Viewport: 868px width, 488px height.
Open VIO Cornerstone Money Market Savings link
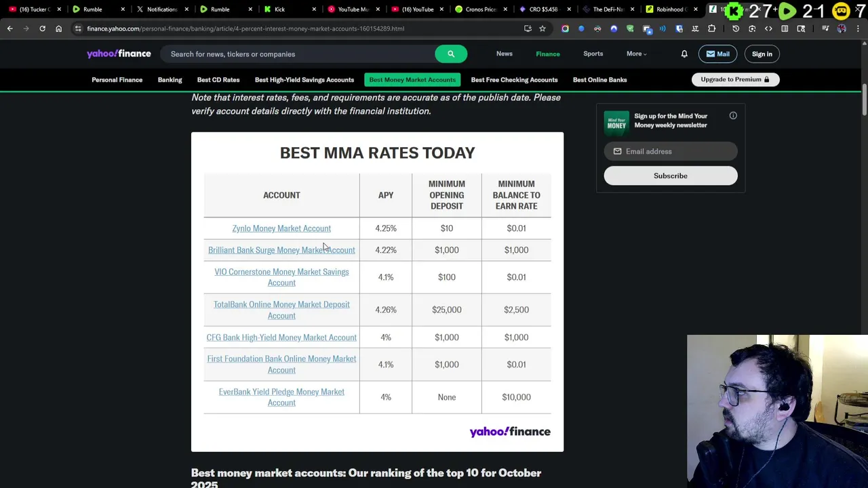[281, 277]
